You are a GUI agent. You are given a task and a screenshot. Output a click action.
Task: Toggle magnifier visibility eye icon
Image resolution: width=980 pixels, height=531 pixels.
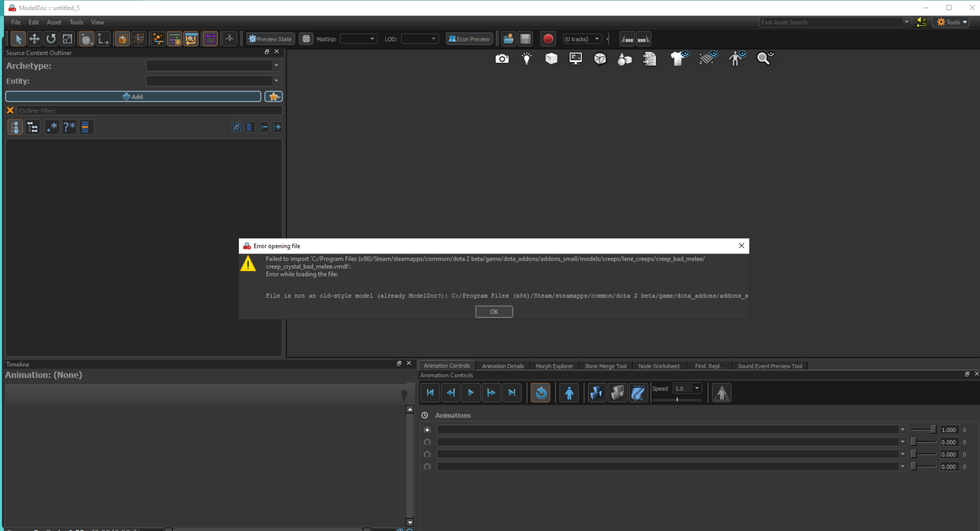tap(766, 58)
